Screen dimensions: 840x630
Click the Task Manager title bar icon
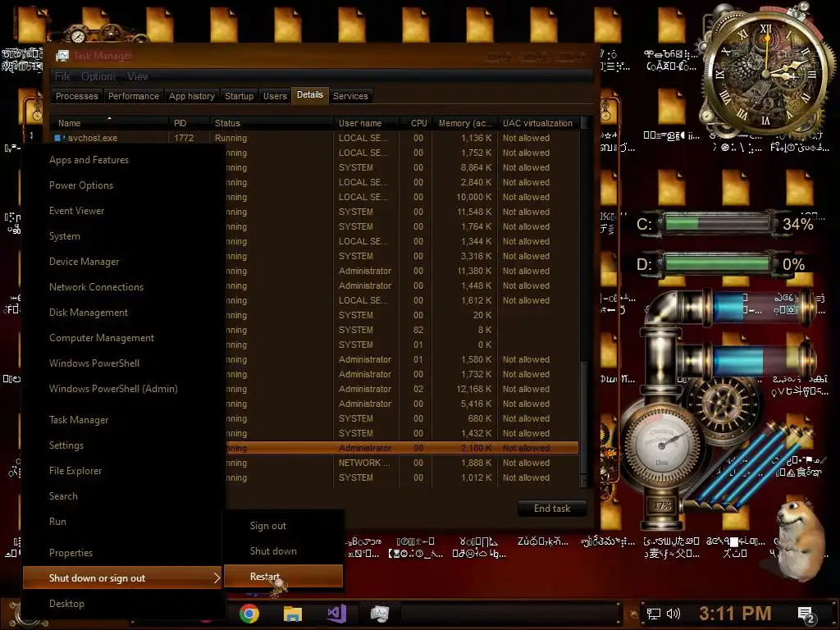(x=62, y=56)
